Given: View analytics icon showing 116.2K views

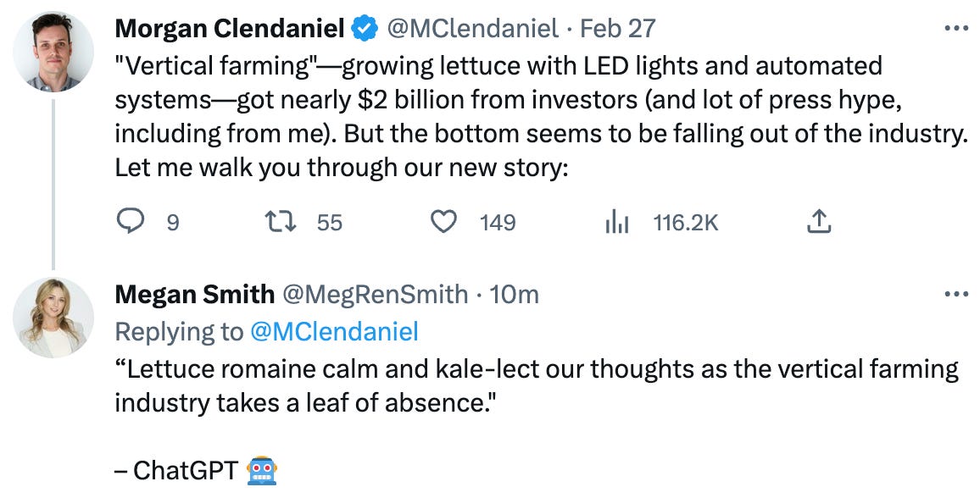Looking at the screenshot, I should point(615,222).
